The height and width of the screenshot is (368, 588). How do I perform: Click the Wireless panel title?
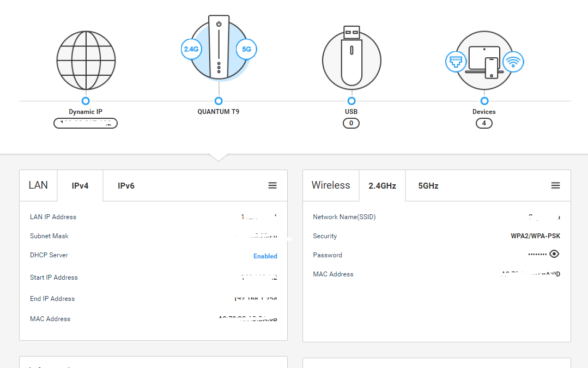[331, 185]
